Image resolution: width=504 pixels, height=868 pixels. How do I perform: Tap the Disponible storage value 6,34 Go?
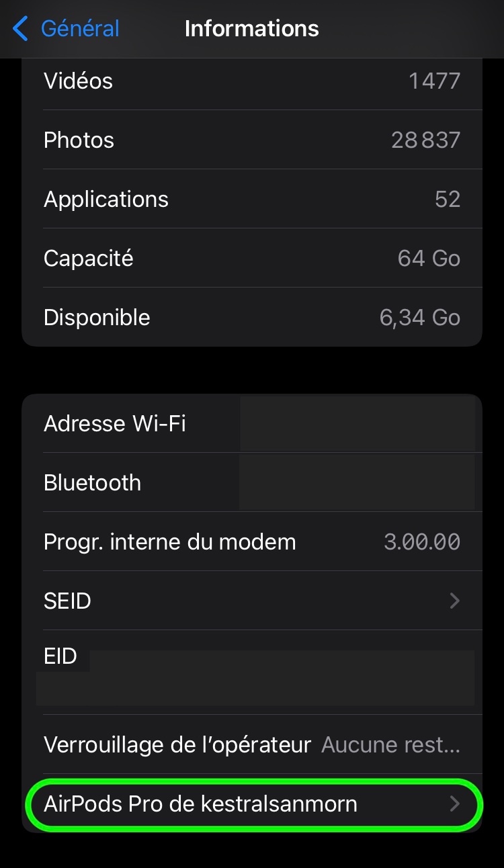click(419, 318)
